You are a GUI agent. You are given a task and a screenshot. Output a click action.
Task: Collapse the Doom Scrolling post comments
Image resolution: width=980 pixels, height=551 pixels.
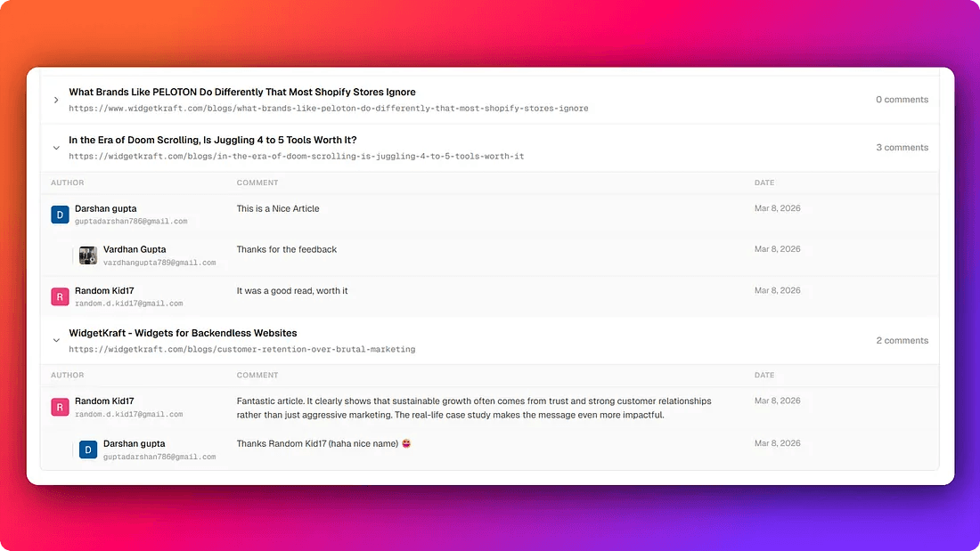coord(56,148)
